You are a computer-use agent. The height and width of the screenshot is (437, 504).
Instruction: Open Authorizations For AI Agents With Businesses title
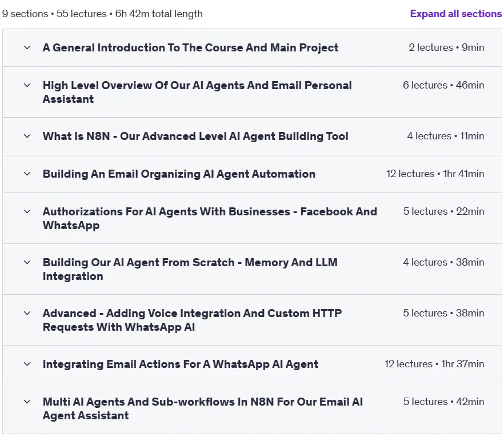(210, 218)
